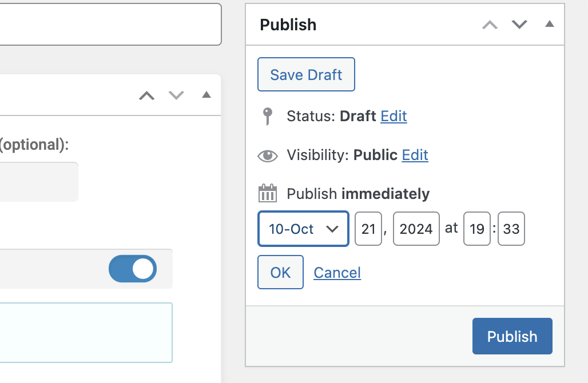The image size is (588, 383).
Task: Move the left meta box down
Action: coord(176,95)
